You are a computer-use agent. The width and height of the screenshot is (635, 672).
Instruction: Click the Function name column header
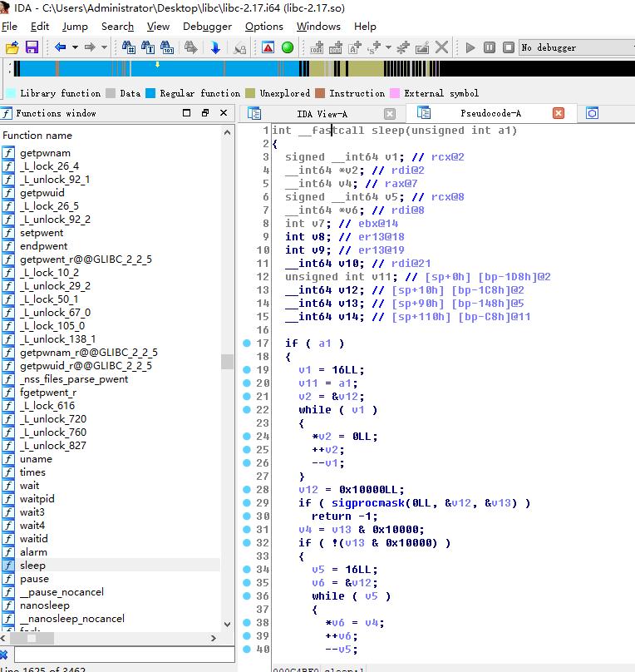tap(37, 135)
